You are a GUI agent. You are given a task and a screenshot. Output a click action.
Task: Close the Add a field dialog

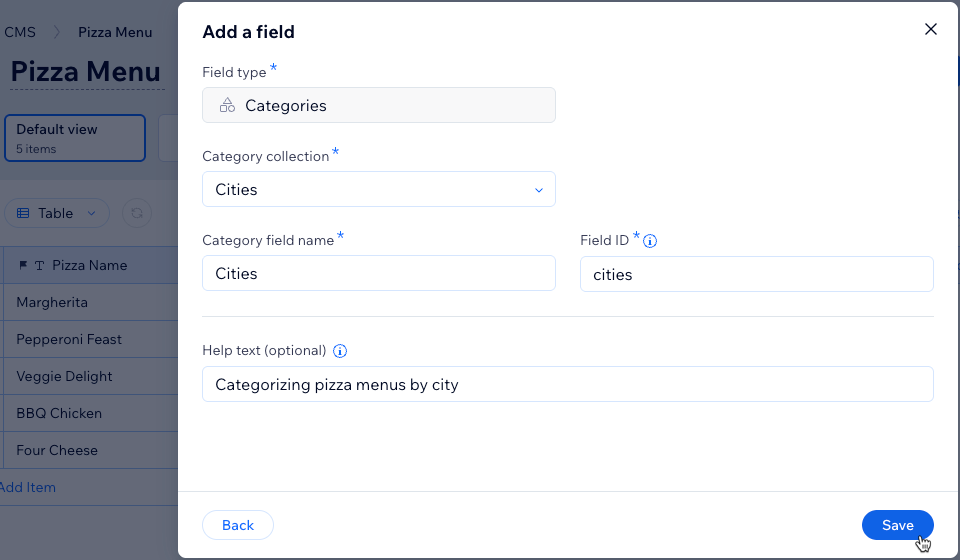[931, 29]
